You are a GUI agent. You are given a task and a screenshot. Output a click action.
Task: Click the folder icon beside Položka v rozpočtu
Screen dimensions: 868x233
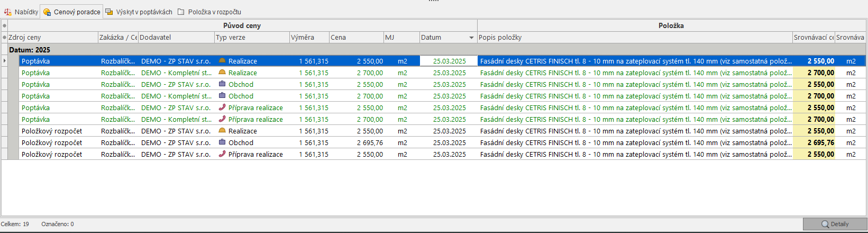[181, 12]
